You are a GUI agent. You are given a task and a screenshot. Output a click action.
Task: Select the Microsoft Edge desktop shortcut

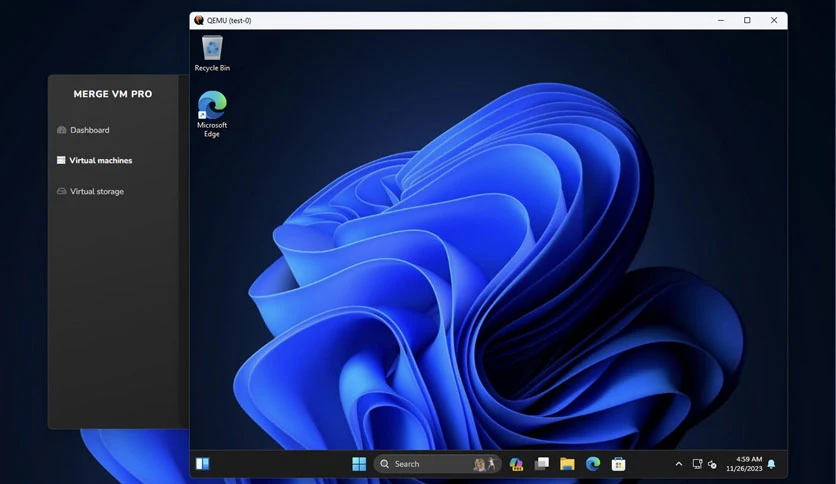coord(212,114)
